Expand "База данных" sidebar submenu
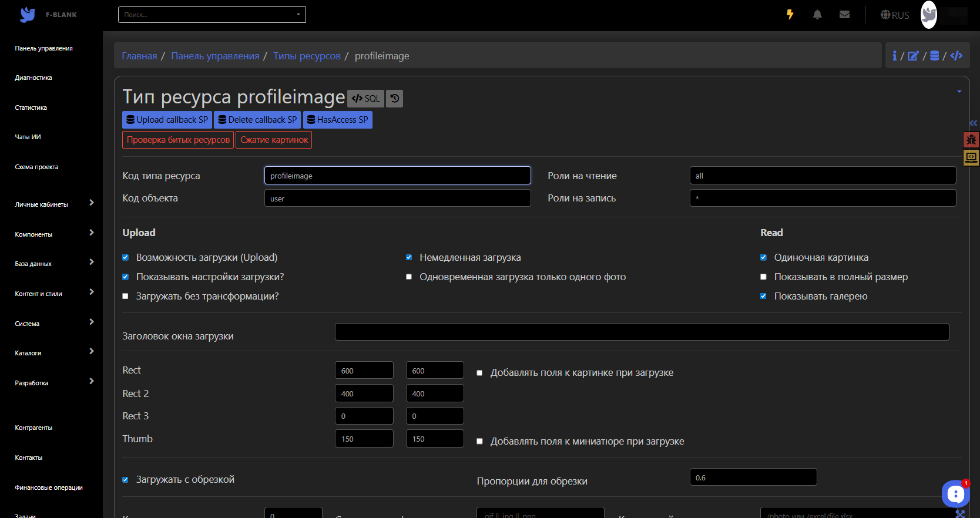This screenshot has height=518, width=980. click(x=53, y=264)
